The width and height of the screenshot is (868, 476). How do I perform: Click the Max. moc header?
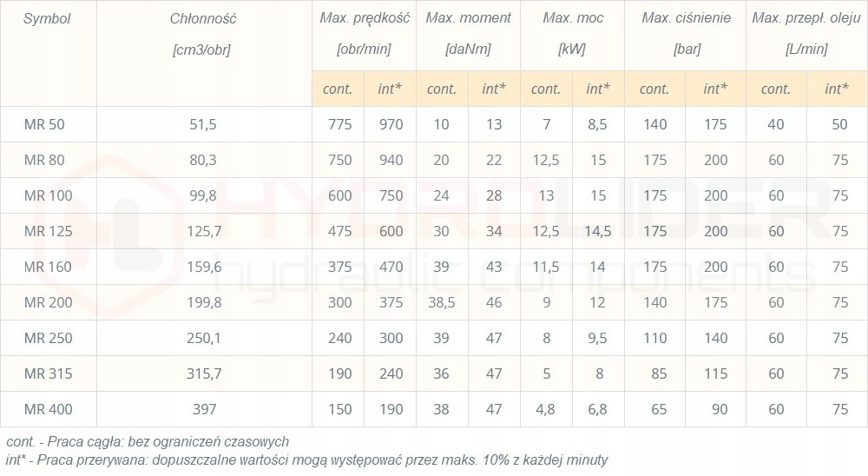(x=573, y=18)
